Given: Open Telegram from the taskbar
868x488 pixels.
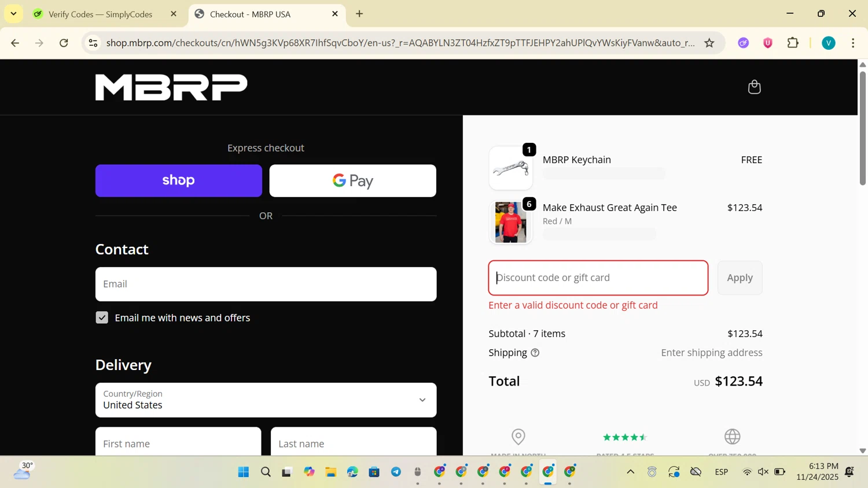Looking at the screenshot, I should point(396,472).
